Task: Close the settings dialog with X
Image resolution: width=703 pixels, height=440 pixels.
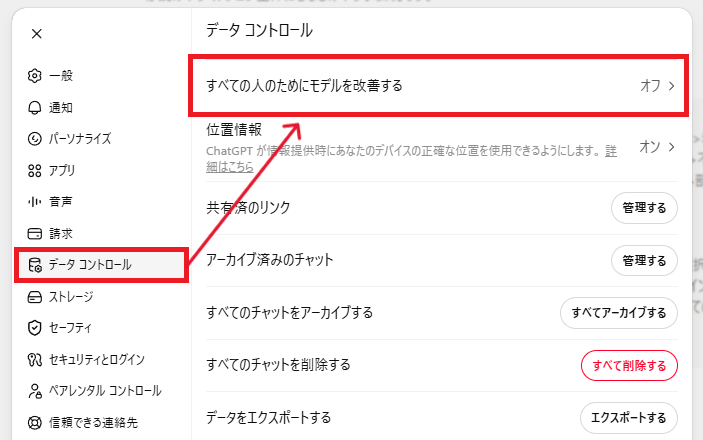Action: pos(37,34)
